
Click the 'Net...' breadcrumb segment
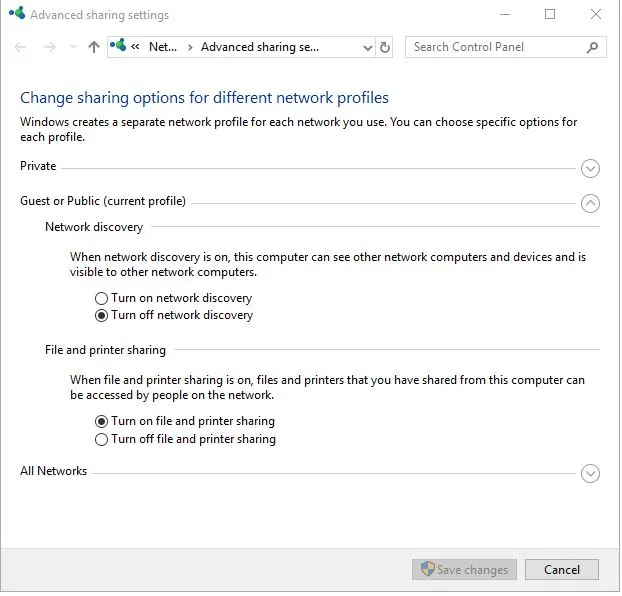pos(163,47)
